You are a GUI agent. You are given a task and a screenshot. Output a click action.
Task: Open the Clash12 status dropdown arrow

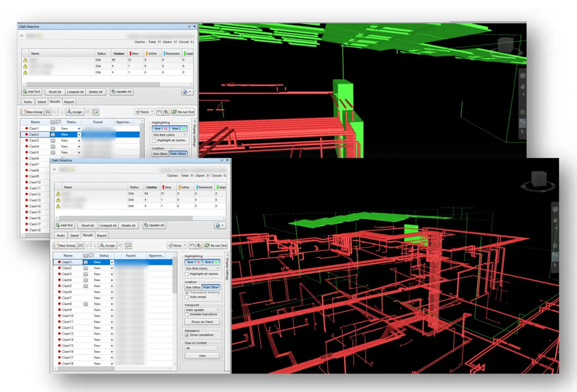[112, 328]
